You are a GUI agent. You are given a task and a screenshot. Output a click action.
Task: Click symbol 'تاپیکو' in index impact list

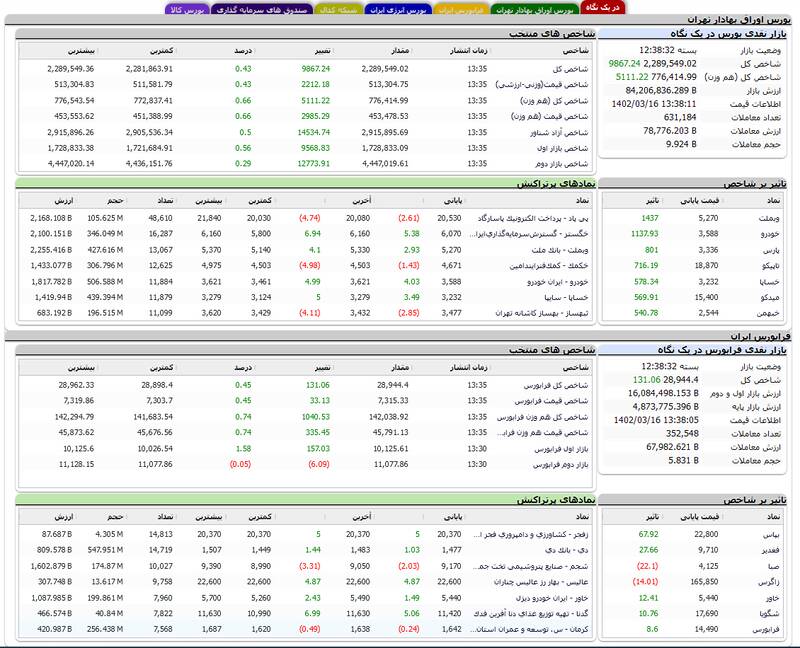(x=771, y=266)
